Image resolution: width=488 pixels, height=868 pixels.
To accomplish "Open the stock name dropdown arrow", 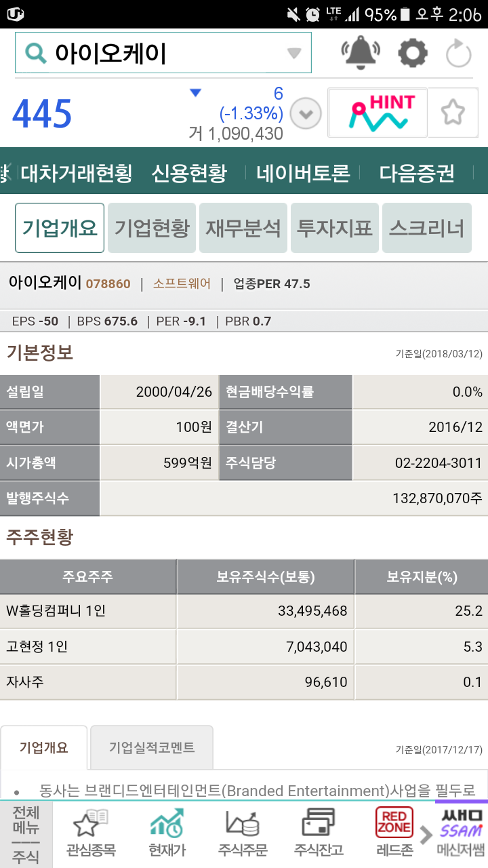I will [x=293, y=54].
